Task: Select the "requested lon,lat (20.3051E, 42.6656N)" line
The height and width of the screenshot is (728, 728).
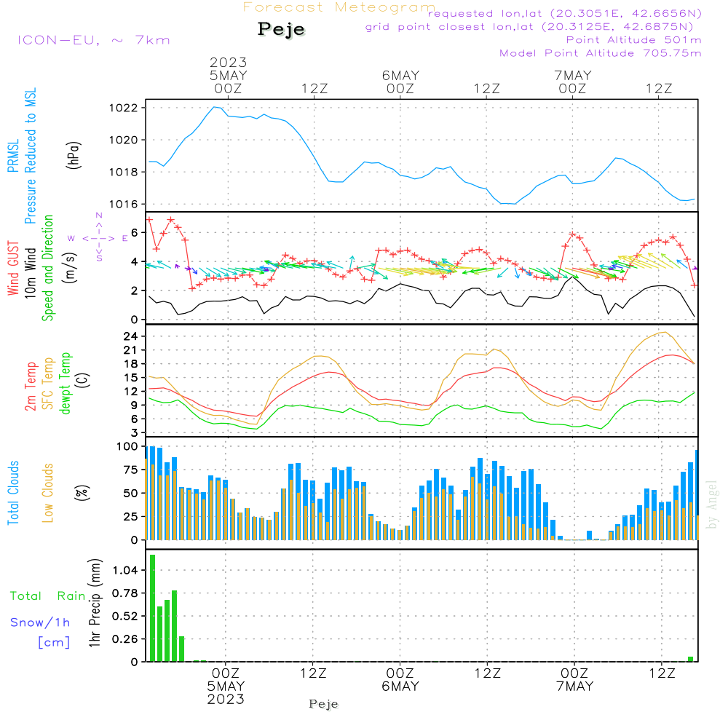Action: [565, 14]
